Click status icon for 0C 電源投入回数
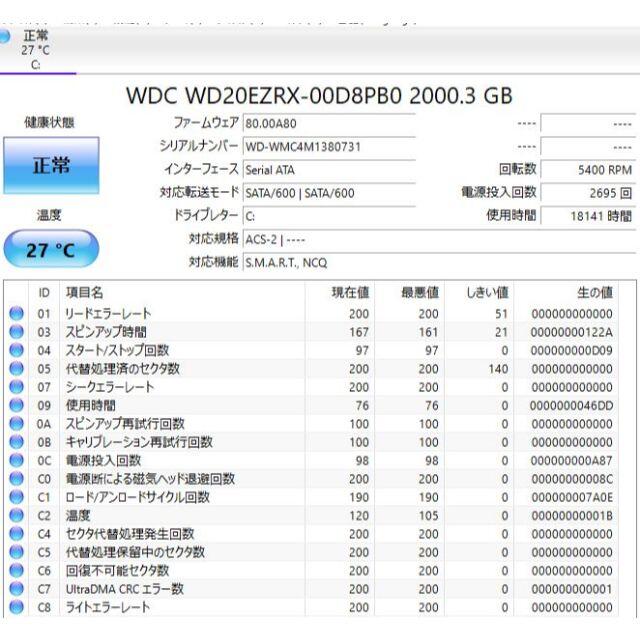Screen dimensions: 640x640 click(x=17, y=460)
